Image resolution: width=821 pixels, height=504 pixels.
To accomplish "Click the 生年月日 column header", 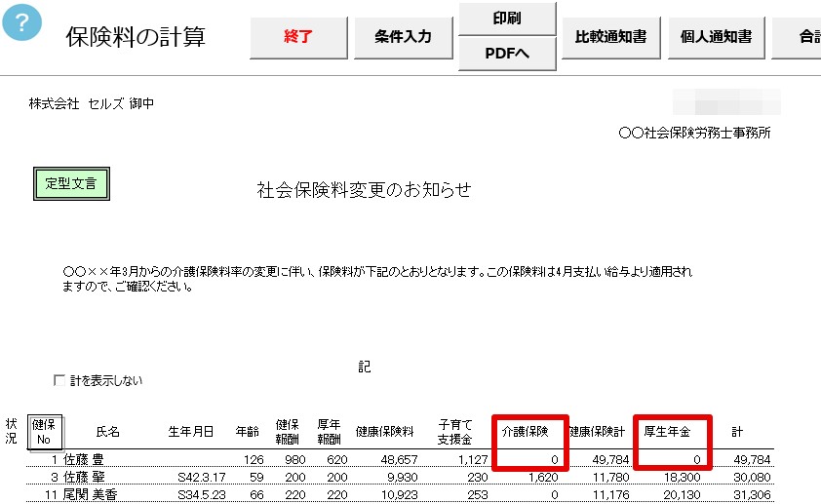I will pyautogui.click(x=190, y=432).
